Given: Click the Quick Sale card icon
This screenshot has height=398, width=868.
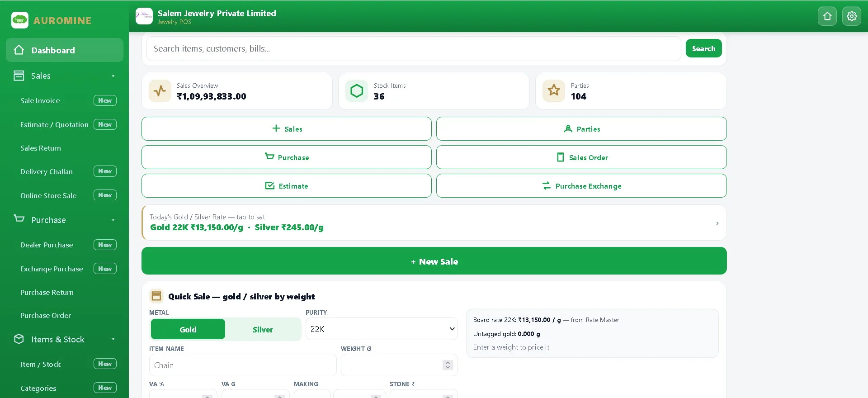Looking at the screenshot, I should pos(156,296).
